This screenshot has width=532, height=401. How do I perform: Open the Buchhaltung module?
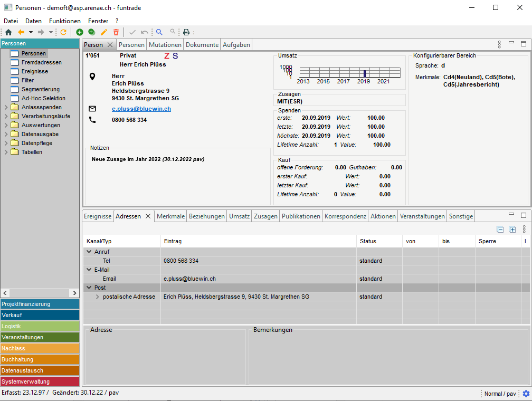click(x=40, y=359)
